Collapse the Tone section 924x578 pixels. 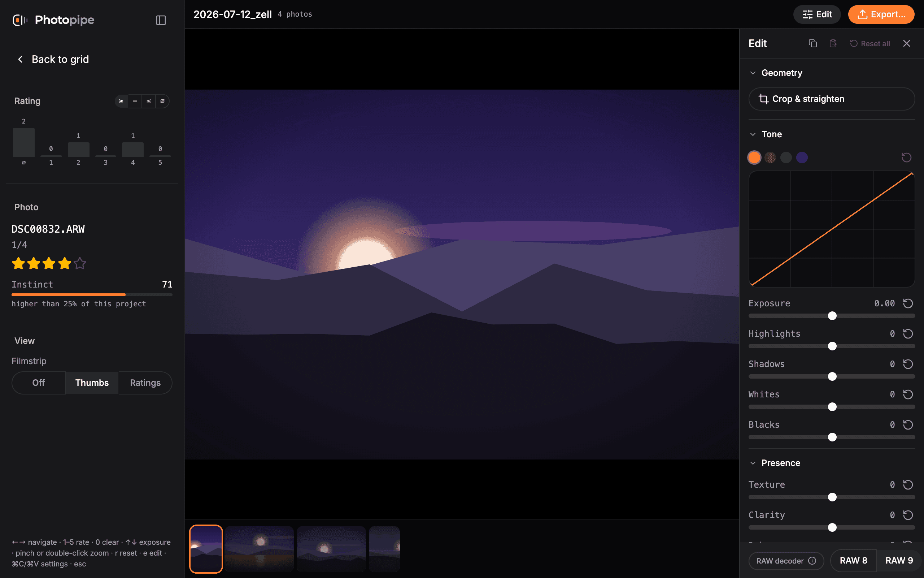[753, 134]
